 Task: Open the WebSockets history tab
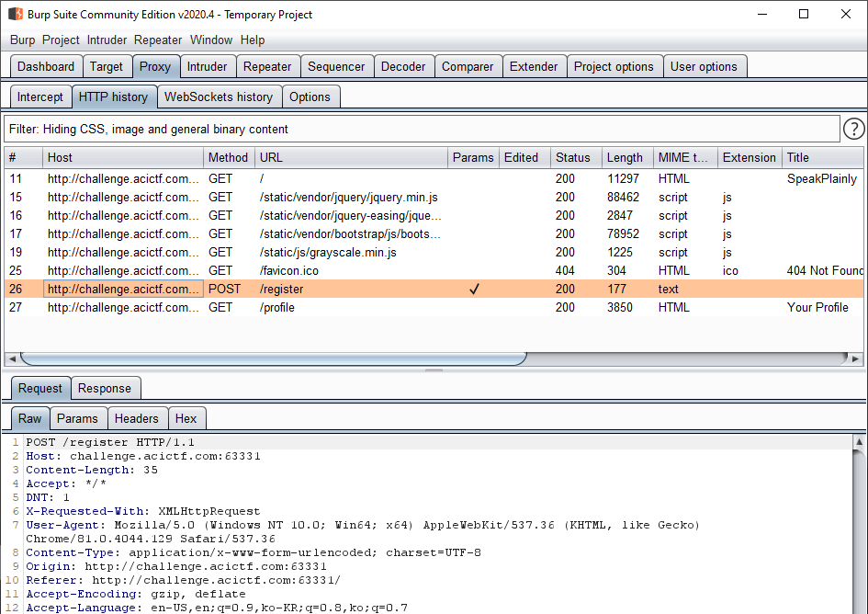(x=220, y=96)
